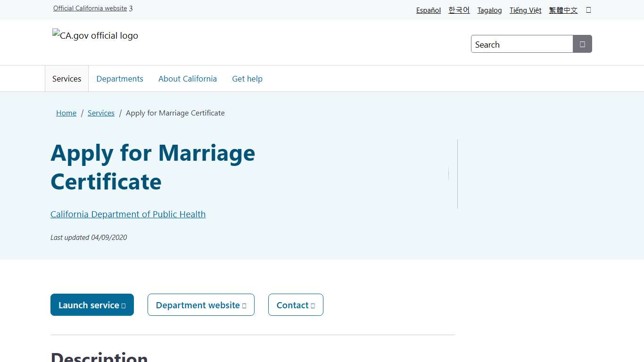Open the Get help menu item
Screen dimensions: 644x362
click(247, 78)
